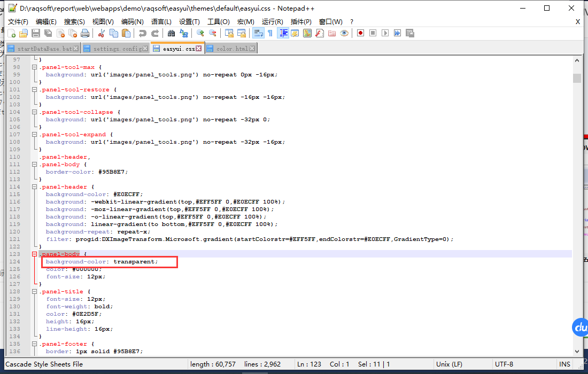The width and height of the screenshot is (588, 374).
Task: Toggle Show All Characters pilcrow button
Action: [270, 33]
